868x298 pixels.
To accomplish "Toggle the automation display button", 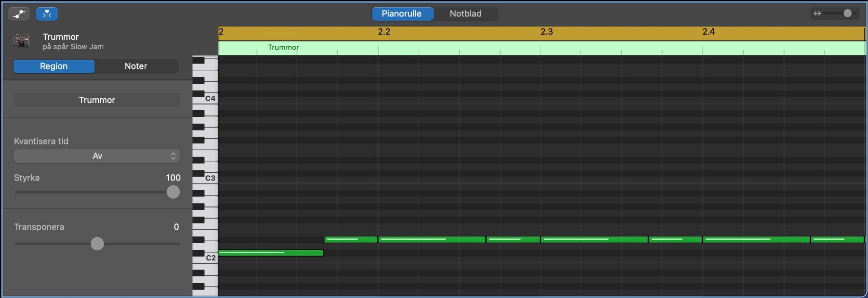I will click(19, 14).
